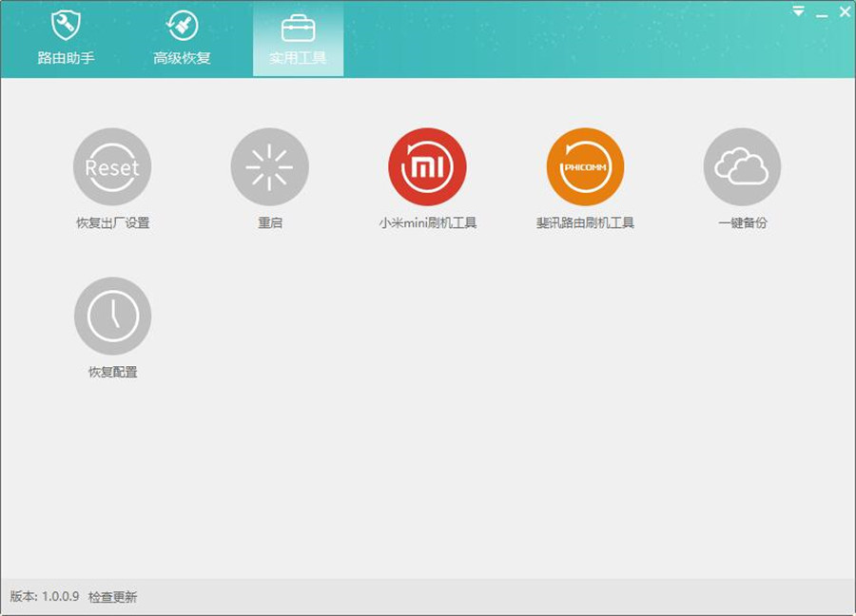Click the 检查更新 update link
This screenshot has width=856, height=616.
tap(114, 596)
